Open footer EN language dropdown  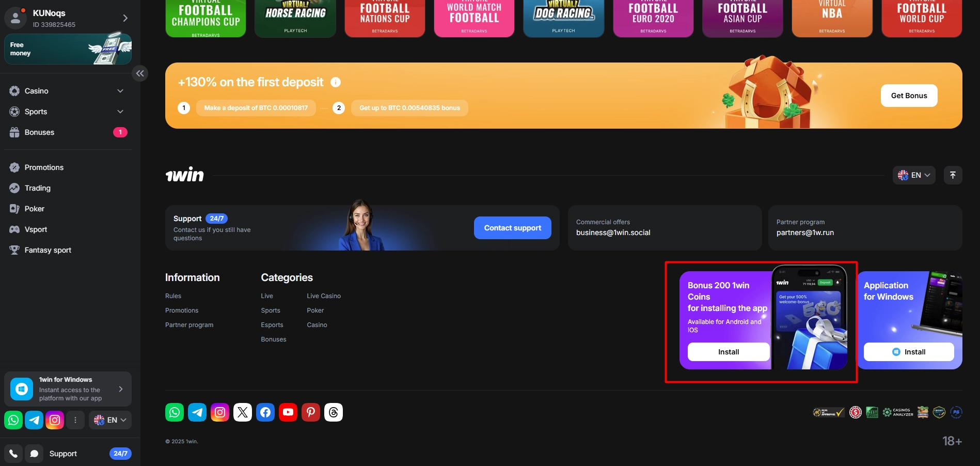(914, 175)
